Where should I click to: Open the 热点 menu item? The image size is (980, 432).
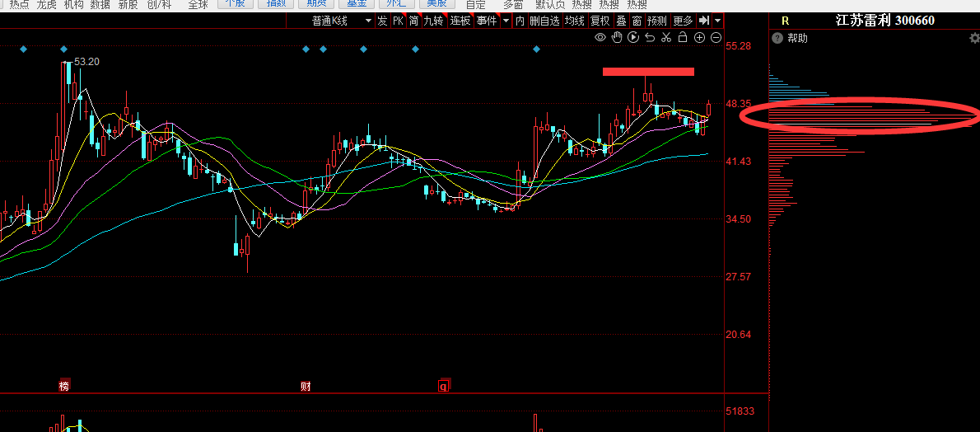click(19, 4)
